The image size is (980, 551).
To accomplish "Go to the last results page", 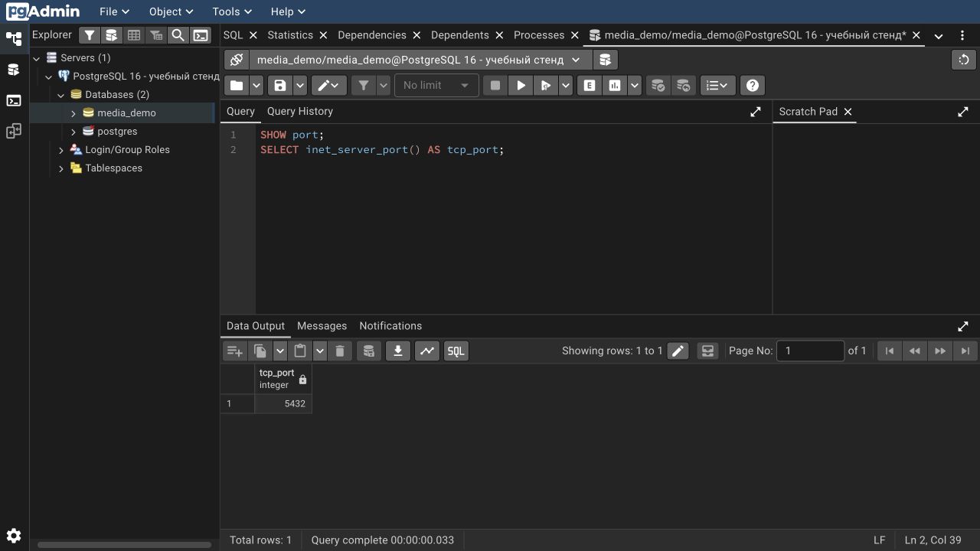I will 965,351.
